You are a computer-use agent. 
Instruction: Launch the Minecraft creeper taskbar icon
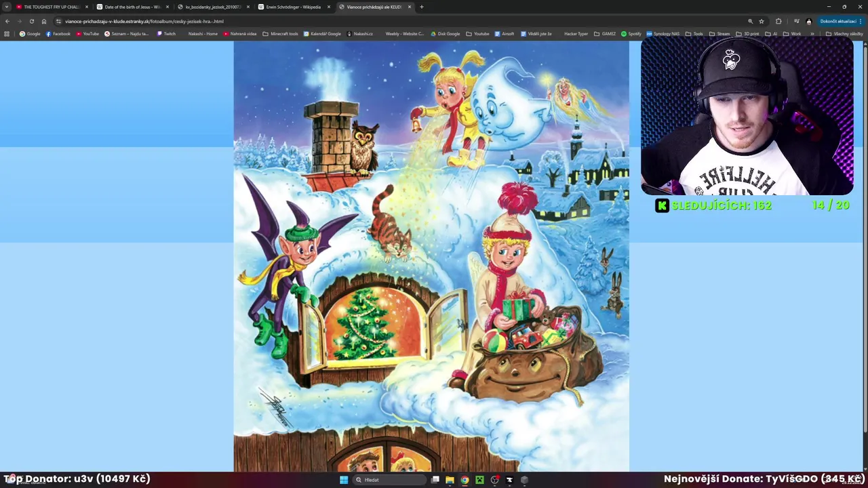479,480
